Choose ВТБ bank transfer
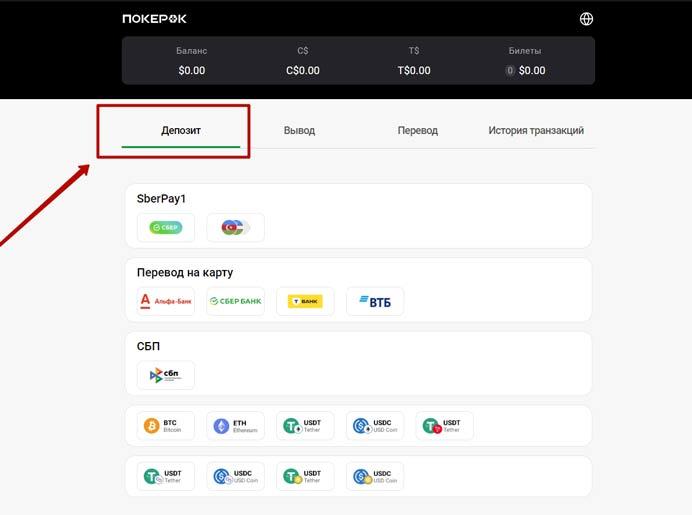 tap(375, 301)
